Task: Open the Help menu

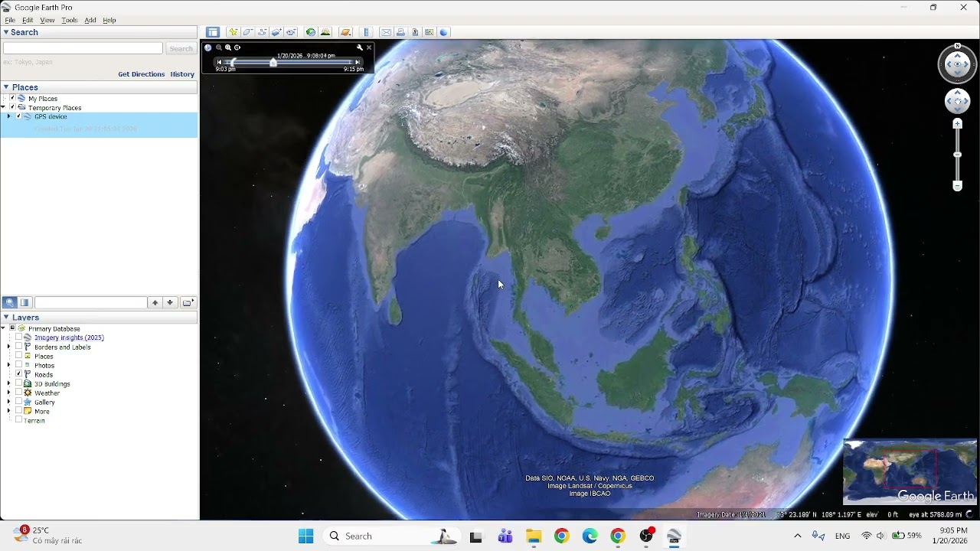Action: click(109, 20)
